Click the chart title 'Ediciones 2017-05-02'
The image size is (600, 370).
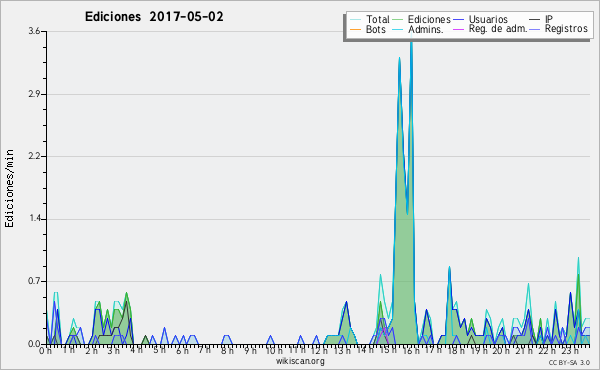pos(154,17)
